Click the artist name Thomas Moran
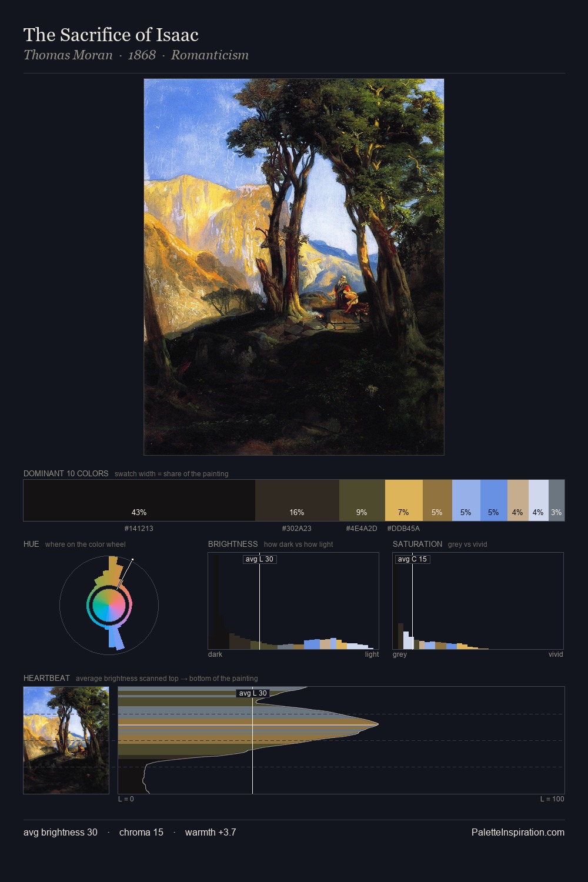The width and height of the screenshot is (588, 882). pyautogui.click(x=68, y=55)
